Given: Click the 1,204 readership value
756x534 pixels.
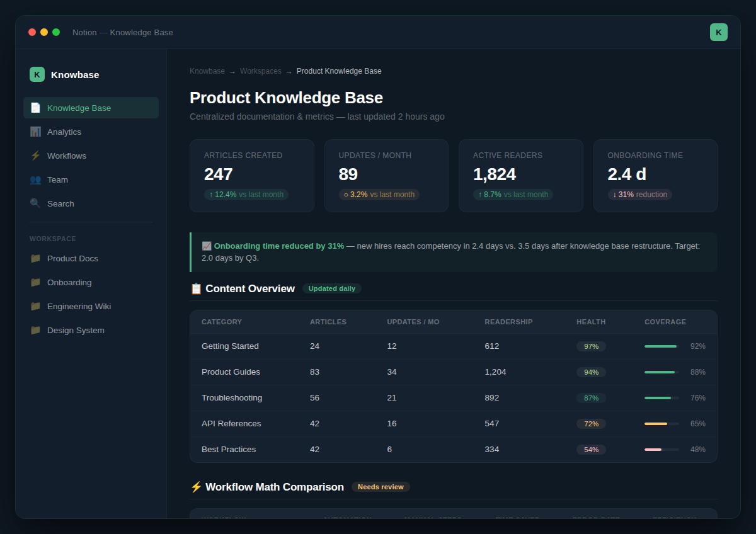Looking at the screenshot, I should pyautogui.click(x=495, y=372).
